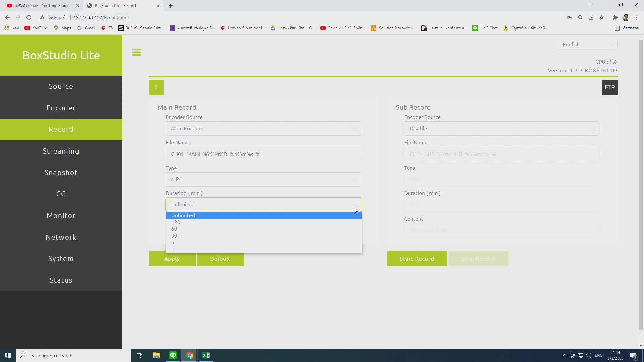
Task: Open the Monitor page in sidebar
Action: coord(61,216)
